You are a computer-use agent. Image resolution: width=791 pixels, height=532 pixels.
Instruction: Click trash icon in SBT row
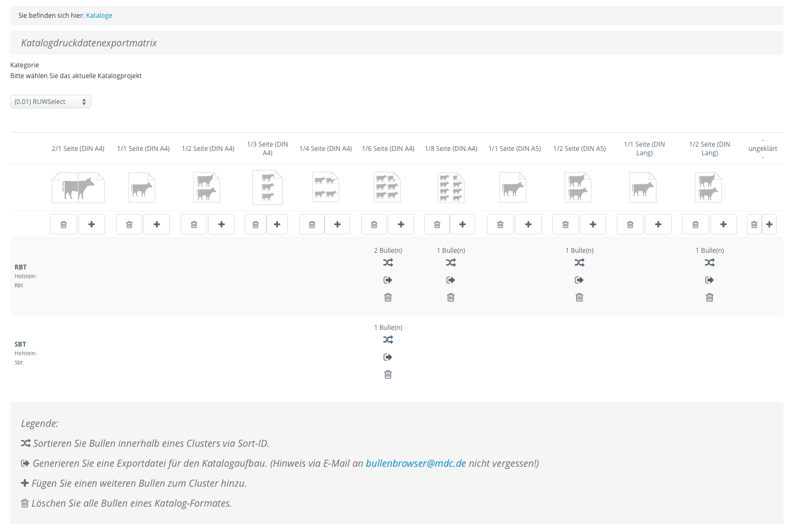[388, 374]
